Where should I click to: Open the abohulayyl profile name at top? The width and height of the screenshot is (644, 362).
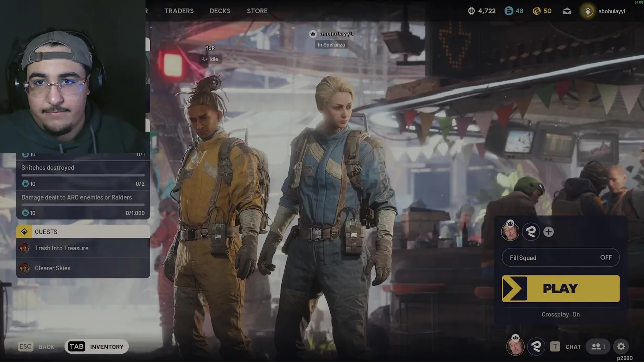(x=612, y=11)
